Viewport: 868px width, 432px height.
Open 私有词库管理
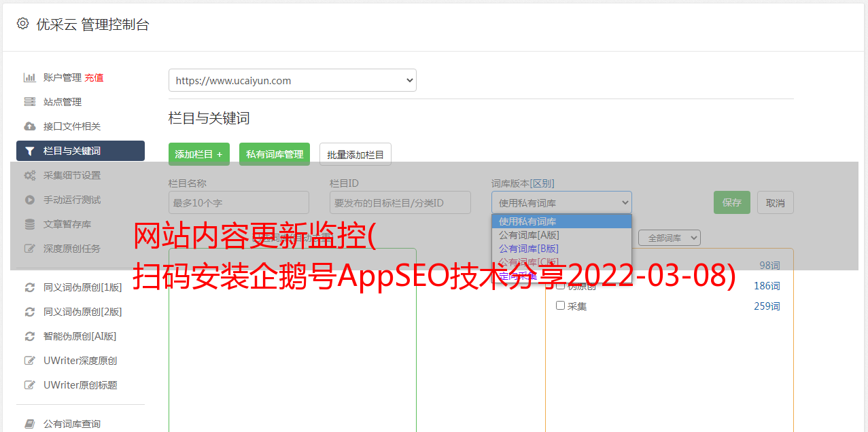(x=275, y=154)
